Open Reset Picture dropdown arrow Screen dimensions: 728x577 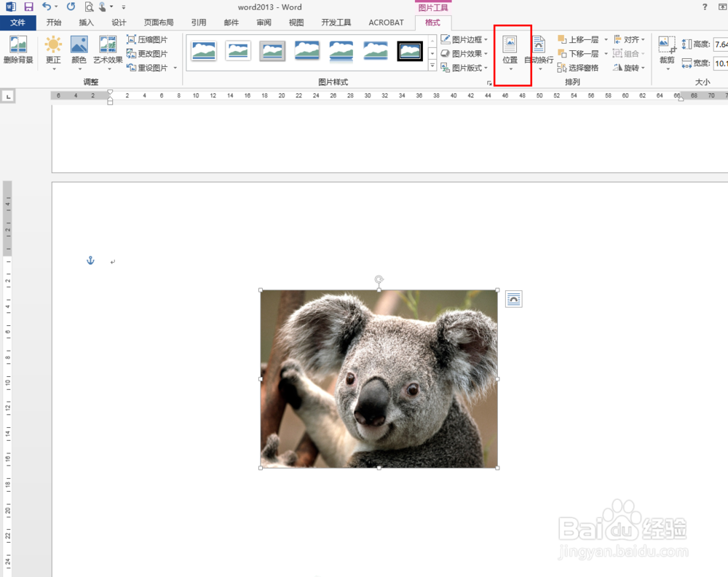[x=175, y=68]
